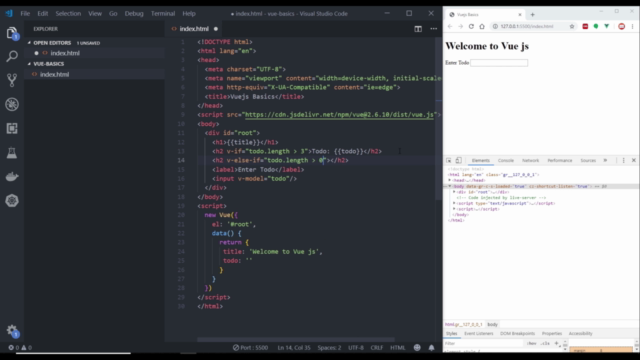Open the Search view in activity bar
This screenshot has width=640, height=360.
coord(12,56)
